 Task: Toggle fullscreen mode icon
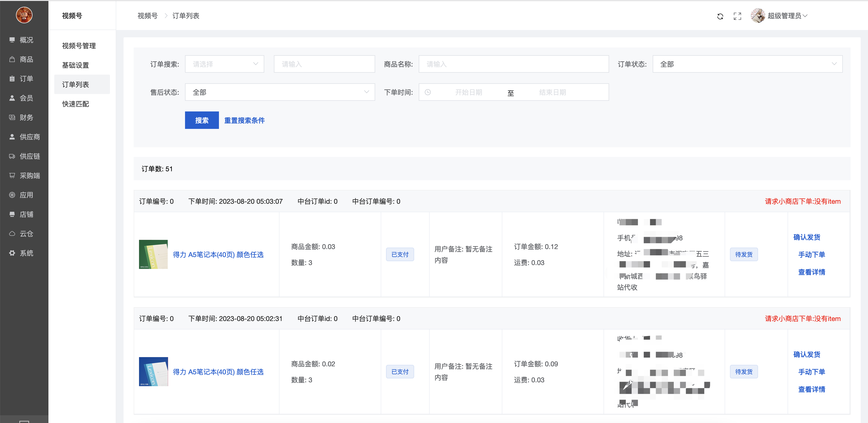pyautogui.click(x=737, y=16)
